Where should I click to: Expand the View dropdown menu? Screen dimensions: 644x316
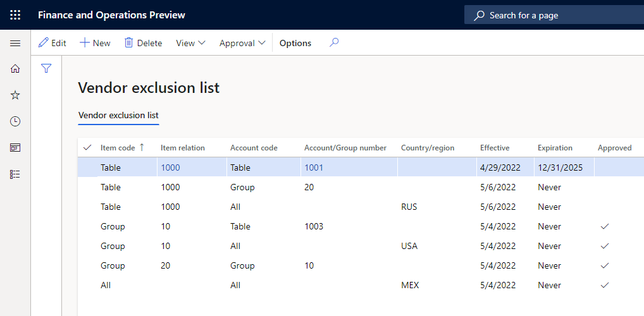[x=190, y=43]
